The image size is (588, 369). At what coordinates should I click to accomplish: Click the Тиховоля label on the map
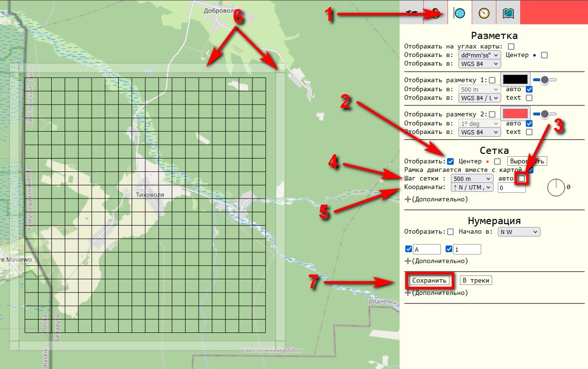point(149,195)
